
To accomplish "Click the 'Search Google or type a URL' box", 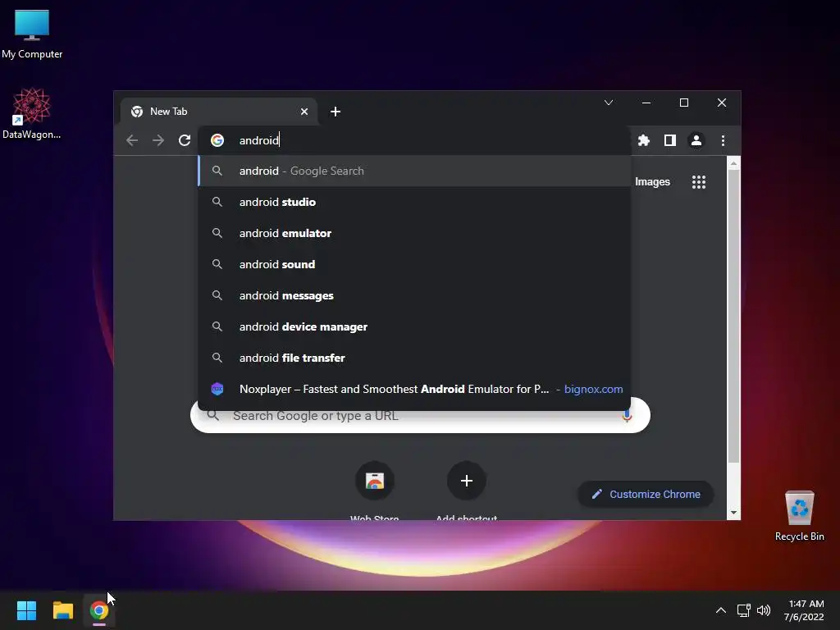I will coord(420,416).
